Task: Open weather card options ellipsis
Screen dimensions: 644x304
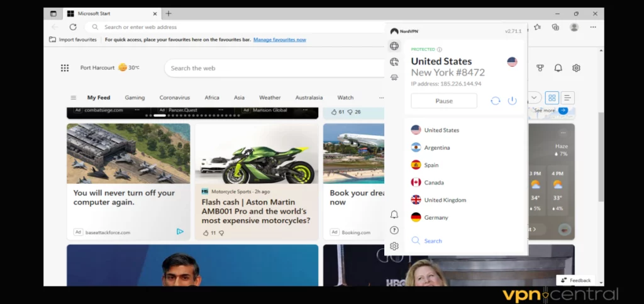Action: click(x=563, y=132)
